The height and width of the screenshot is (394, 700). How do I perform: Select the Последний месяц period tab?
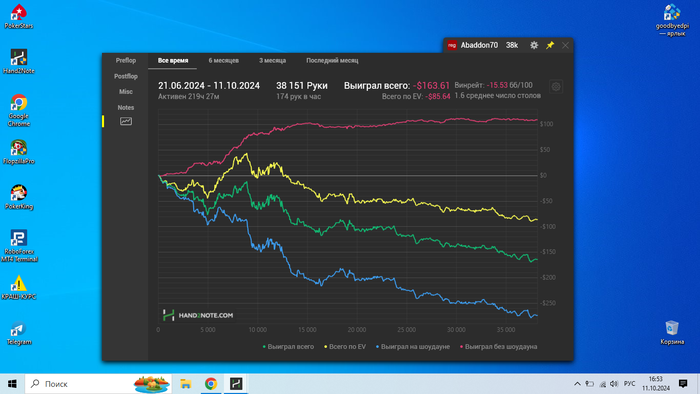tap(332, 60)
